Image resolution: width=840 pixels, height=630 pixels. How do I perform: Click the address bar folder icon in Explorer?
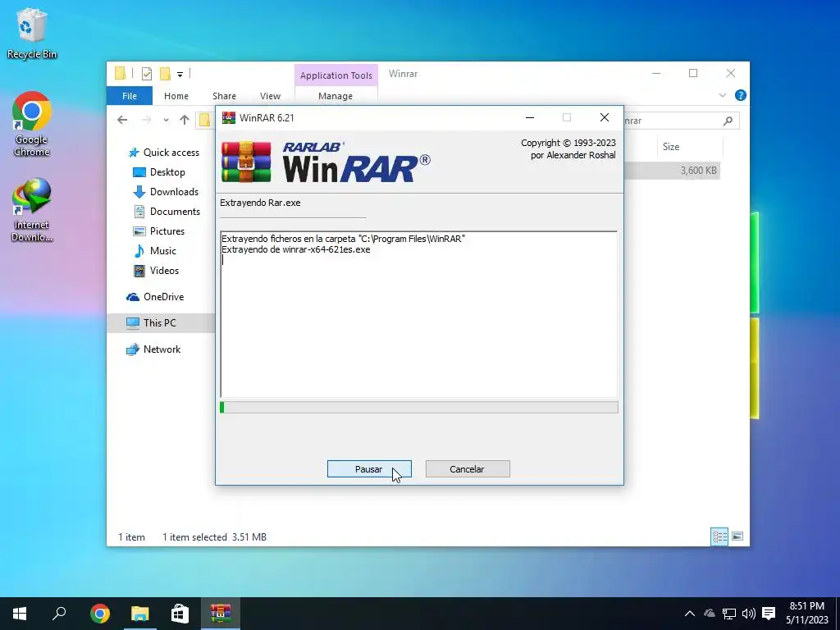(204, 120)
